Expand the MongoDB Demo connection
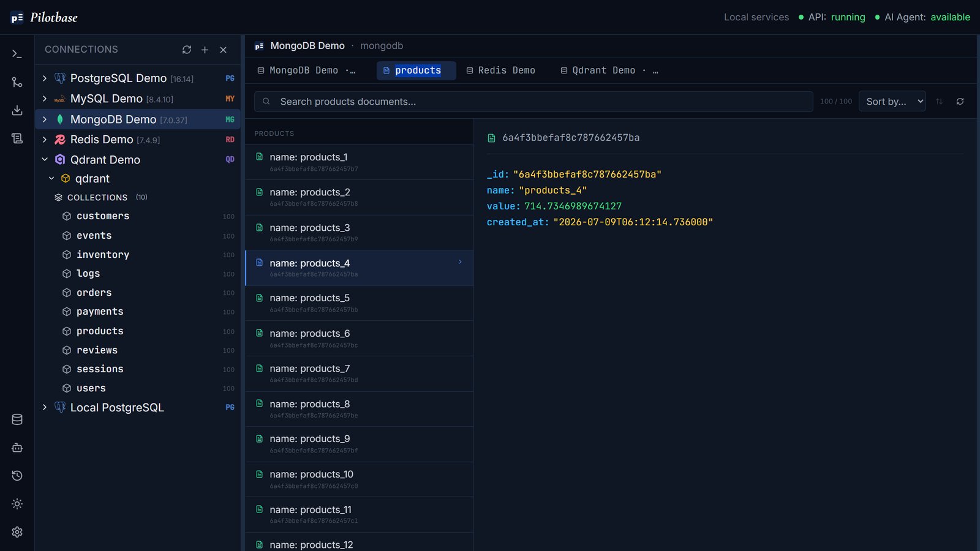Image resolution: width=980 pixels, height=551 pixels. point(45,119)
